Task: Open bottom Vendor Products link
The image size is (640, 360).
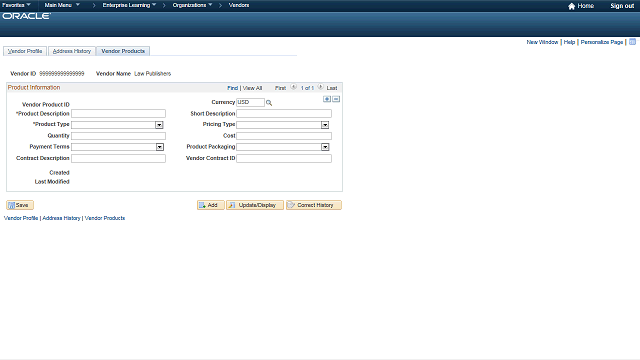Action: pos(105,218)
